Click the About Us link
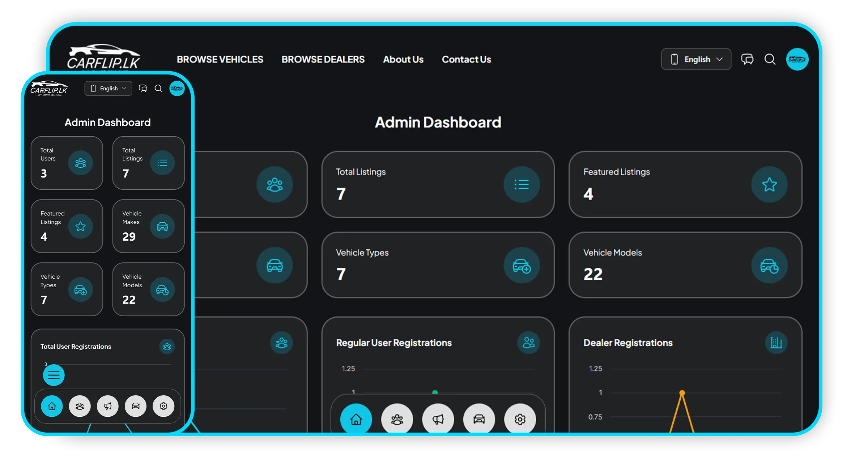Viewport: 868px width, 459px height. [x=403, y=59]
